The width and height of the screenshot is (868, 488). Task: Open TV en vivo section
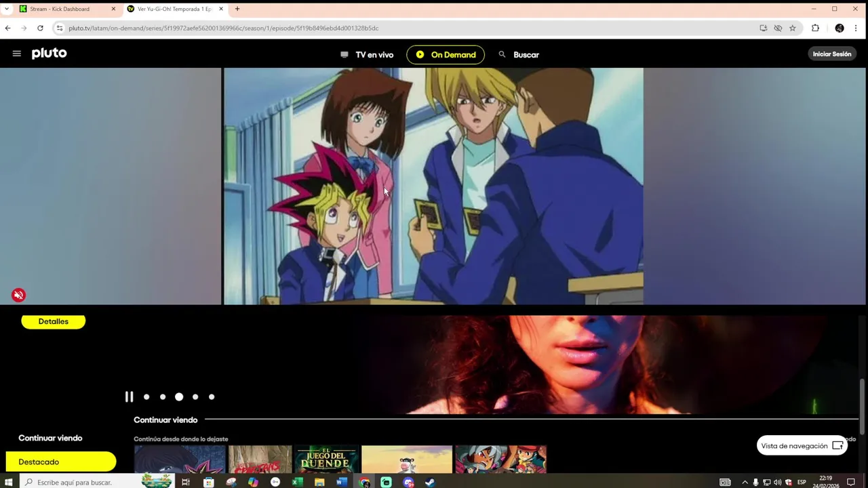[367, 55]
